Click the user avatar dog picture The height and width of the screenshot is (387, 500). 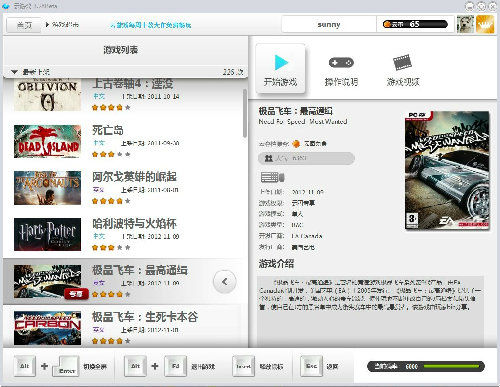click(465, 24)
